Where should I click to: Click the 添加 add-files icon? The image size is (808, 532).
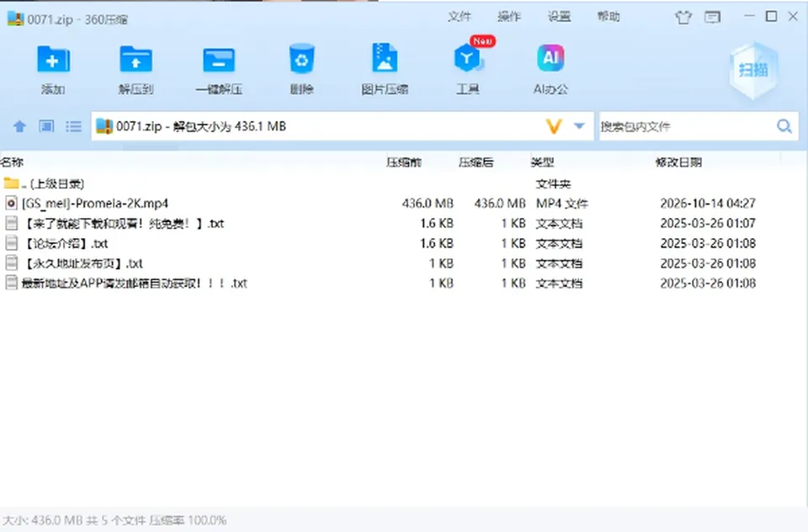tap(53, 59)
